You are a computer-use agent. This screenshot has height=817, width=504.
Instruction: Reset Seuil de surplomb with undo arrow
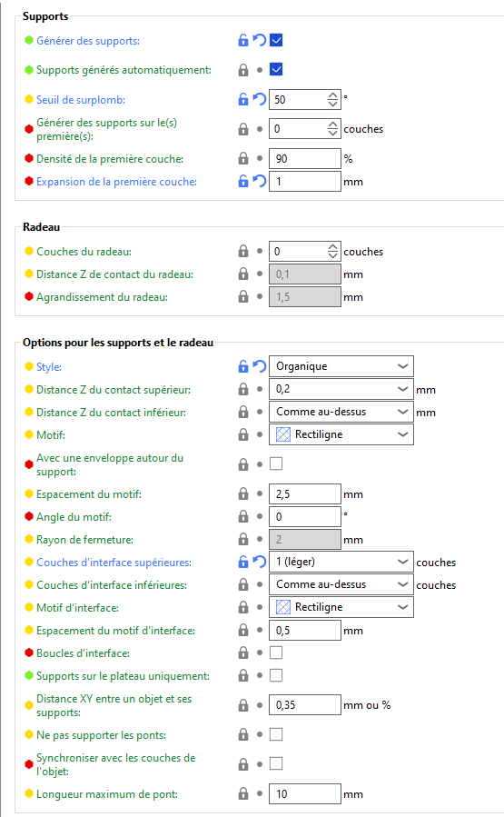[x=260, y=99]
